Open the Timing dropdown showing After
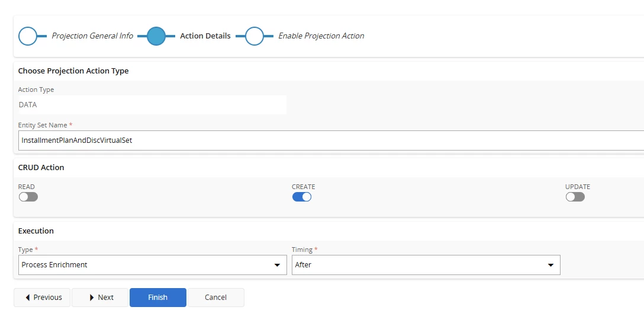 [x=426, y=265]
